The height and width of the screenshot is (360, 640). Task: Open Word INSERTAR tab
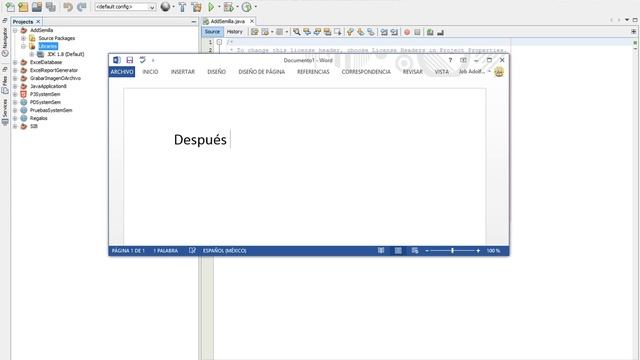pos(182,72)
